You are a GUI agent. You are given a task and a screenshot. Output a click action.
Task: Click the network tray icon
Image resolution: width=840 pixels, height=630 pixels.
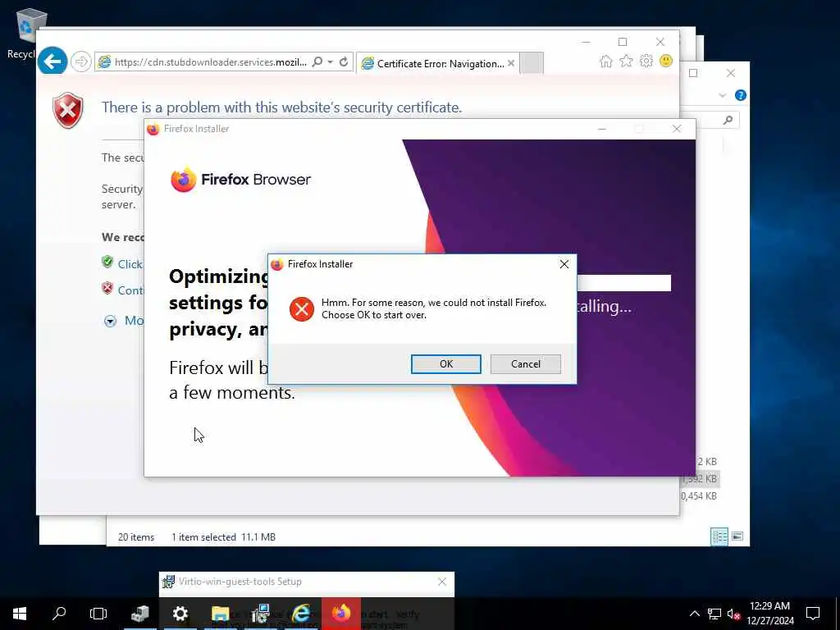click(714, 614)
